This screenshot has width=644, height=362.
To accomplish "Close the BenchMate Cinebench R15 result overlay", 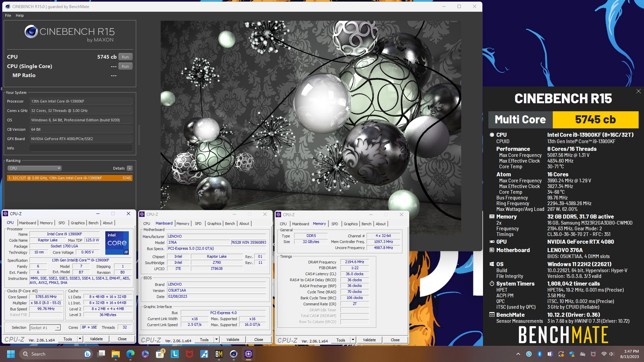I will click(x=638, y=91).
